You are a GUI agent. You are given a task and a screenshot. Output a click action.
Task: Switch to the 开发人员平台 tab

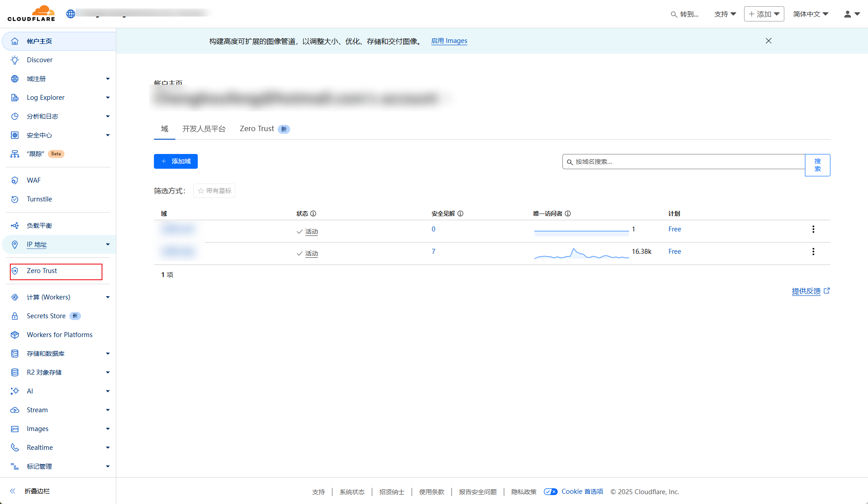[x=204, y=129]
